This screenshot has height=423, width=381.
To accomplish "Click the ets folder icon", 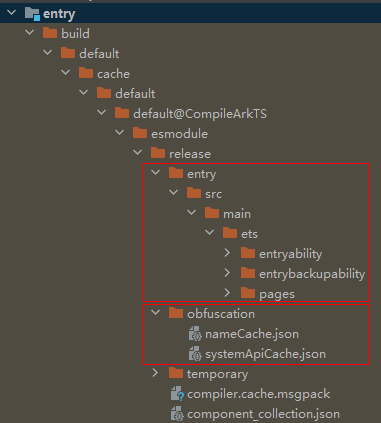I will coord(230,233).
